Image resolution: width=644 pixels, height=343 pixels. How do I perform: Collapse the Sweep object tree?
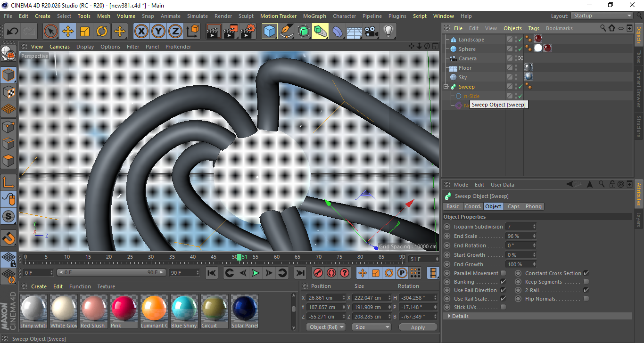click(446, 87)
